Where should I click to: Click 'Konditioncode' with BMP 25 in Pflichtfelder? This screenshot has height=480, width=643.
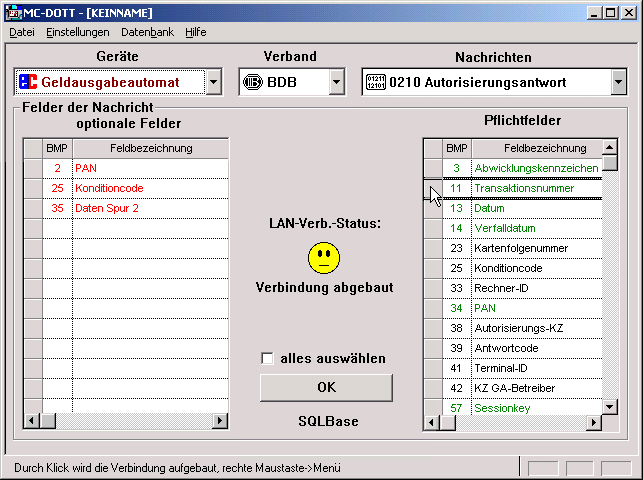508,268
